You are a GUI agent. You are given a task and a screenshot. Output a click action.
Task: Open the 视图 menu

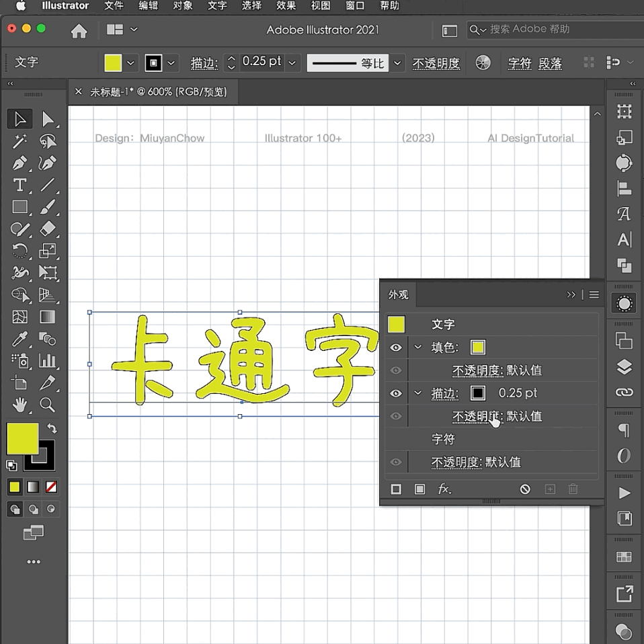[x=321, y=7]
